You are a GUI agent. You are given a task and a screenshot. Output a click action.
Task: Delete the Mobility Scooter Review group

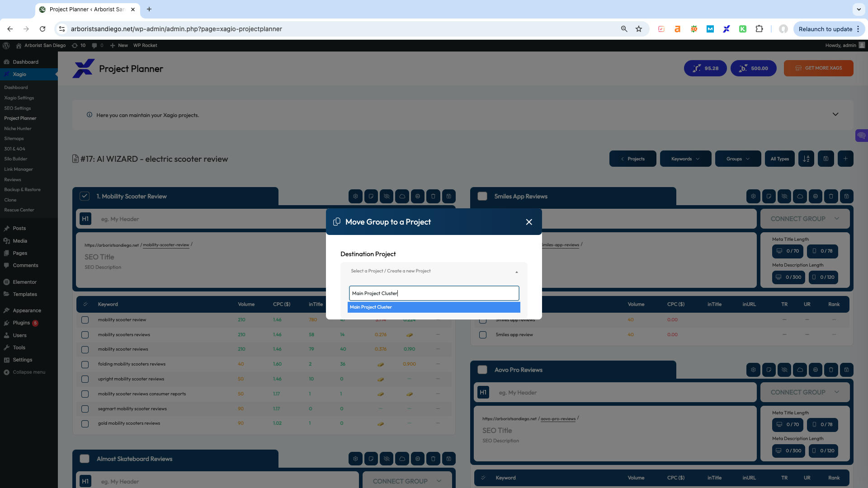pyautogui.click(x=433, y=197)
